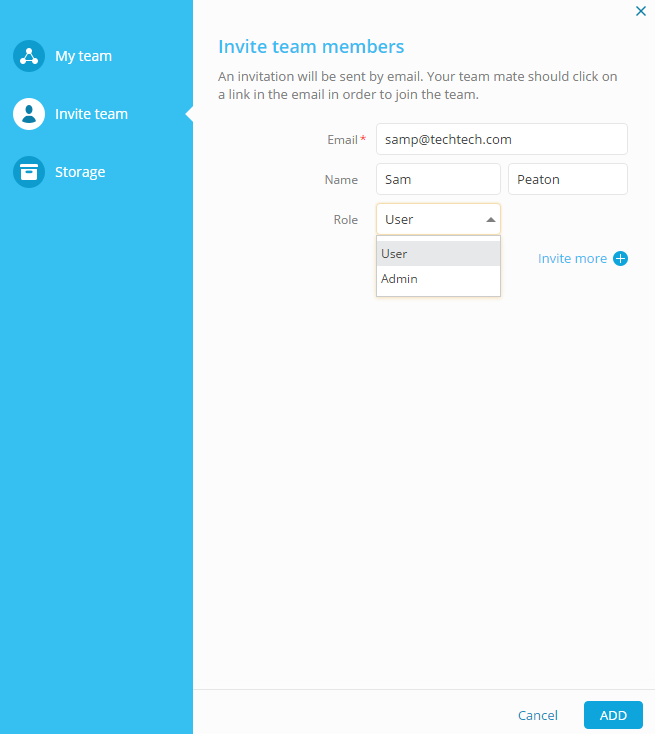Click the invitation description paragraph

[418, 85]
